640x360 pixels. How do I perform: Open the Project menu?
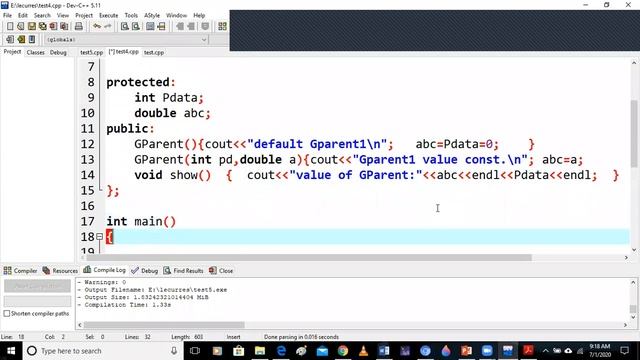pyautogui.click(x=84, y=16)
